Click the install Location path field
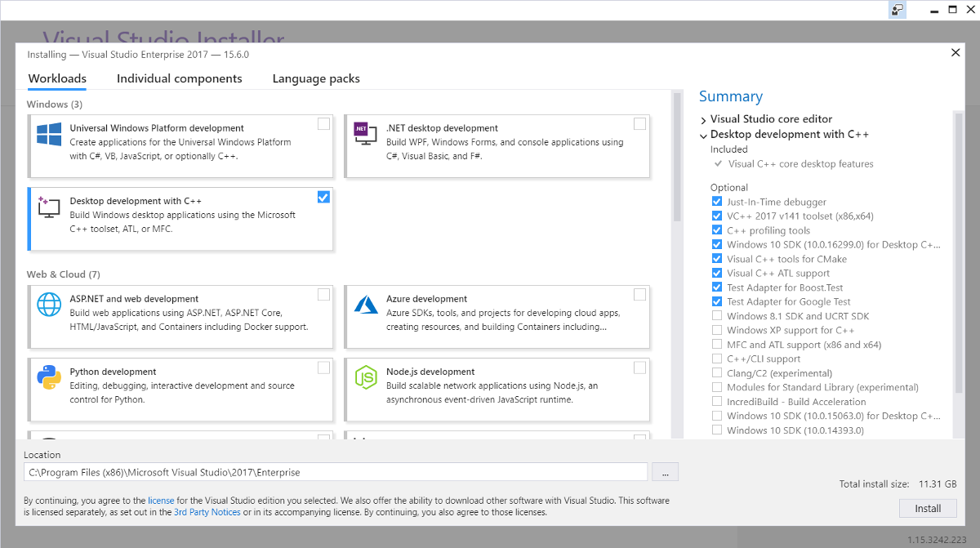The image size is (980, 548). point(335,472)
